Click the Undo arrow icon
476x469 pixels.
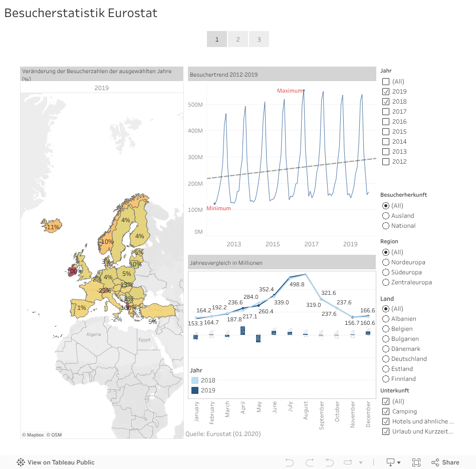289,462
